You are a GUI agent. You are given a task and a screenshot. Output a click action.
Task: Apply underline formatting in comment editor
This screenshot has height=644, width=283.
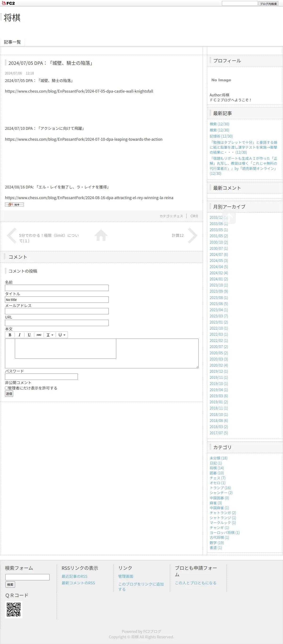click(x=29, y=335)
